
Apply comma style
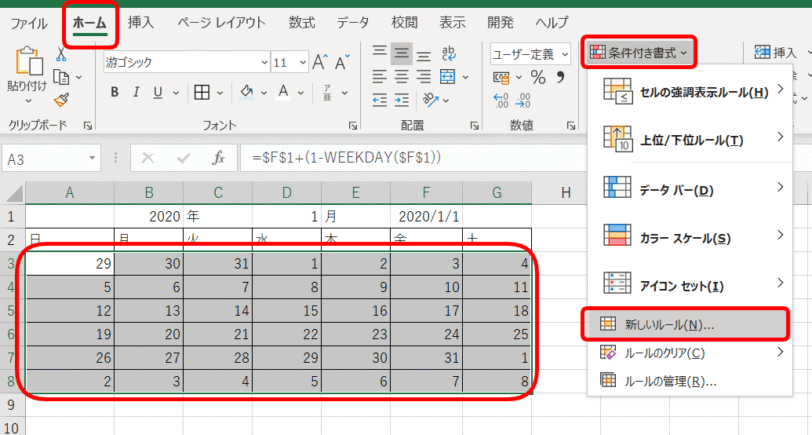(x=560, y=77)
